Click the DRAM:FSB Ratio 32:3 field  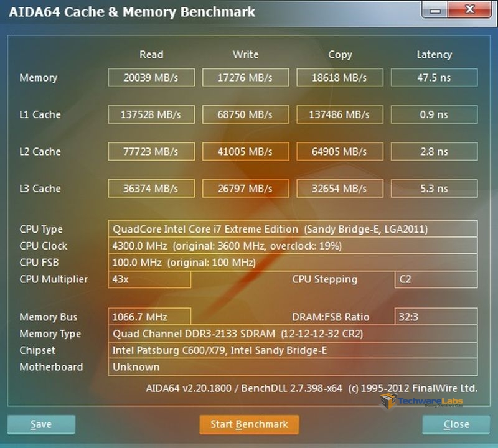tap(436, 317)
